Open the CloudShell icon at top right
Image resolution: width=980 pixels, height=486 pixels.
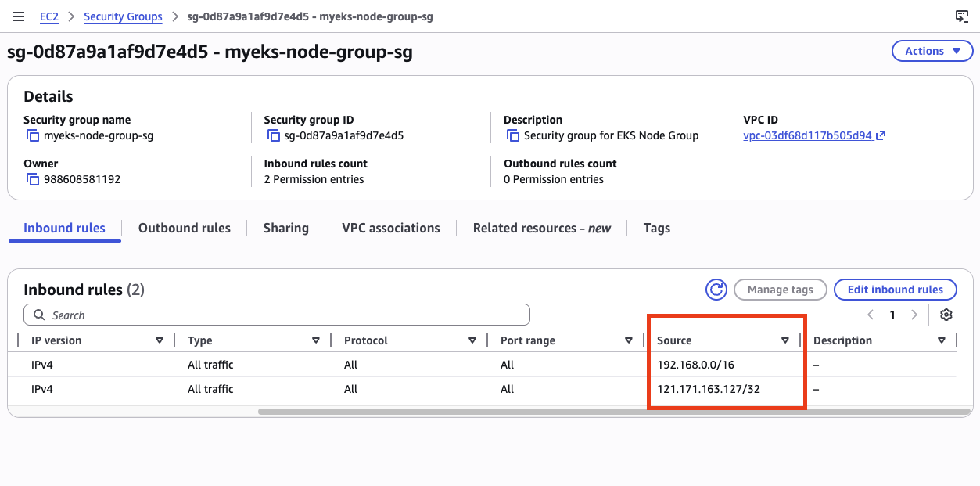962,16
